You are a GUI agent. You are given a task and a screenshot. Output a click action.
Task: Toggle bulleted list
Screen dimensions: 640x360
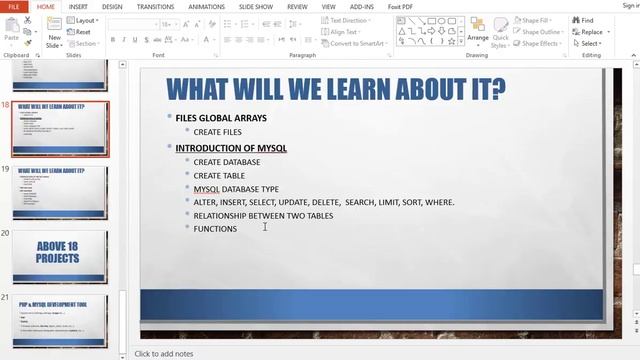[x=228, y=24]
